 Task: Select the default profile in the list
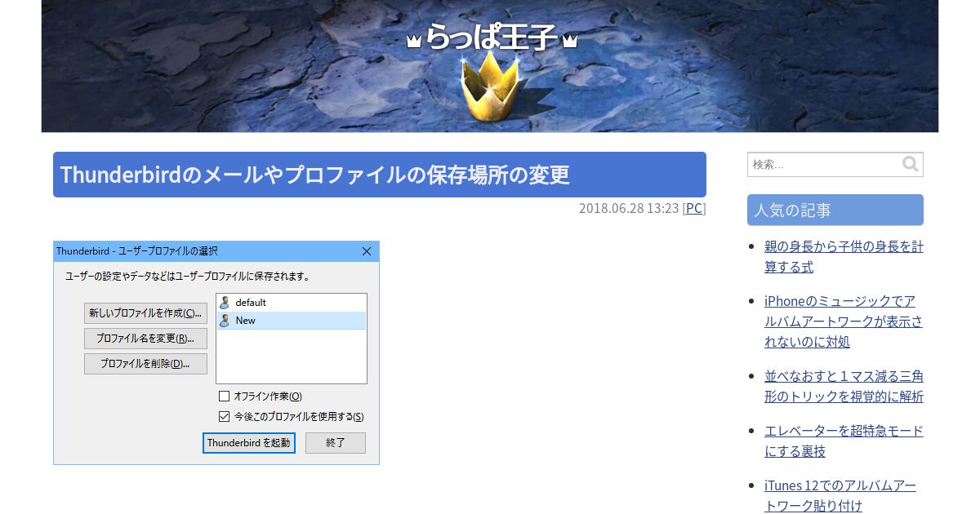click(x=292, y=303)
